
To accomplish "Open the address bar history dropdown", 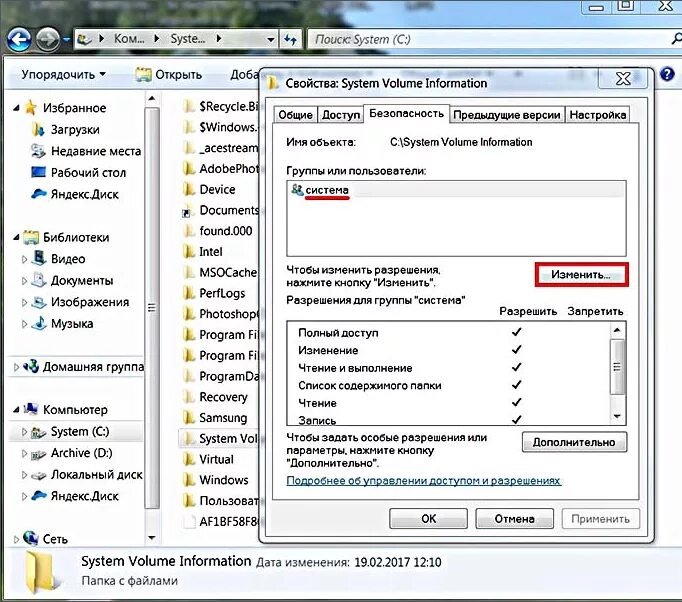I will click(x=271, y=40).
